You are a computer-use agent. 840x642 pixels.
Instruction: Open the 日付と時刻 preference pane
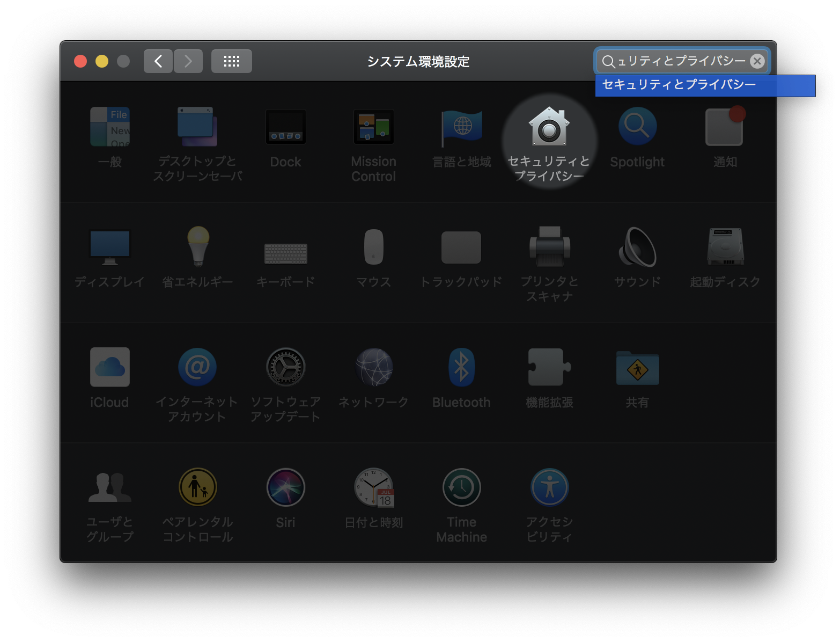pos(373,488)
